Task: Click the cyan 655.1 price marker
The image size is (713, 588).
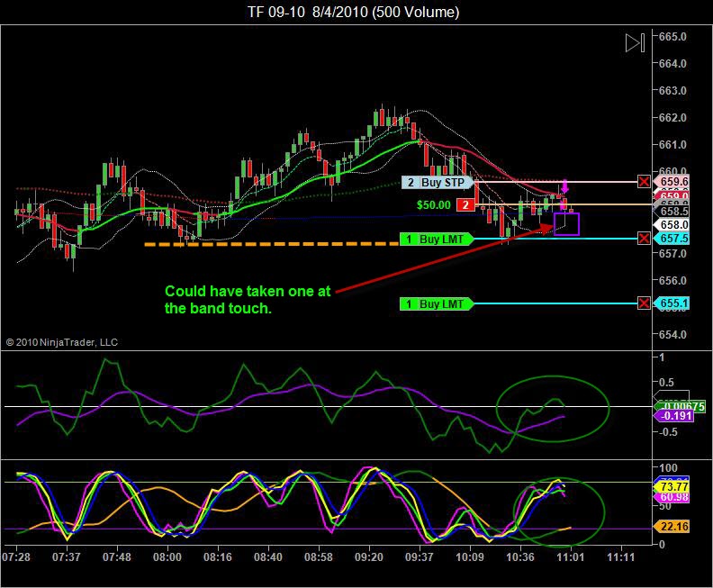Action: coord(672,303)
